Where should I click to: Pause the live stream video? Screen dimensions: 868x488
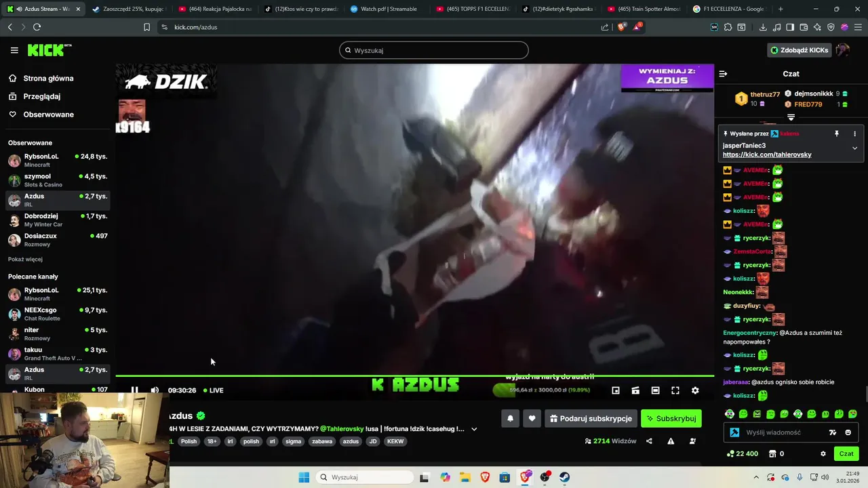click(x=134, y=390)
